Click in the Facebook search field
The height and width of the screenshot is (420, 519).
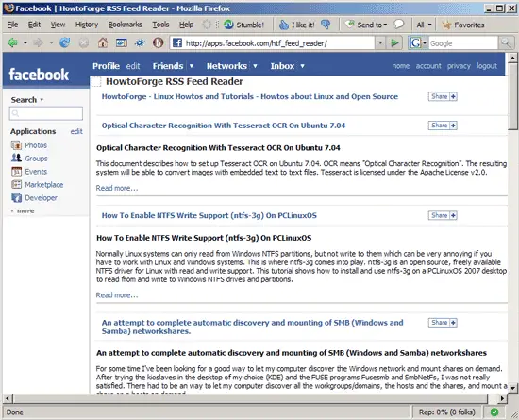pos(46,113)
